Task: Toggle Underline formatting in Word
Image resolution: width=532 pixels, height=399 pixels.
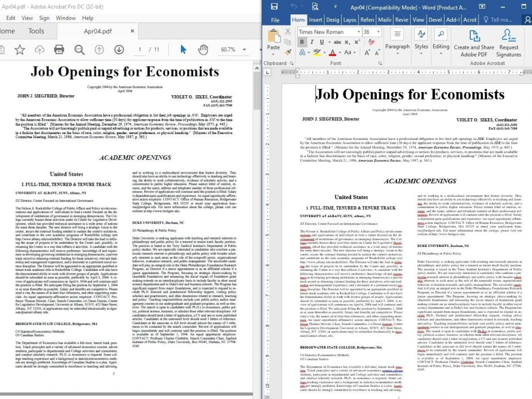Action: pos(322,42)
